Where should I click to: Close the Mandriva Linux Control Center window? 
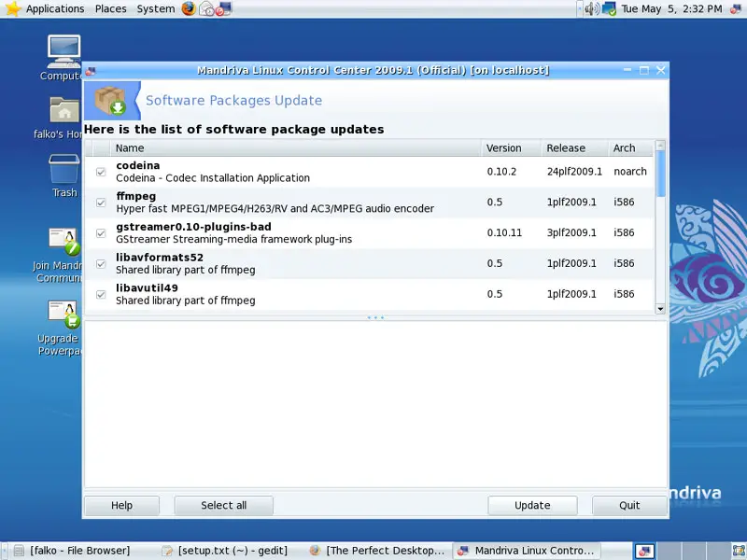[661, 71]
